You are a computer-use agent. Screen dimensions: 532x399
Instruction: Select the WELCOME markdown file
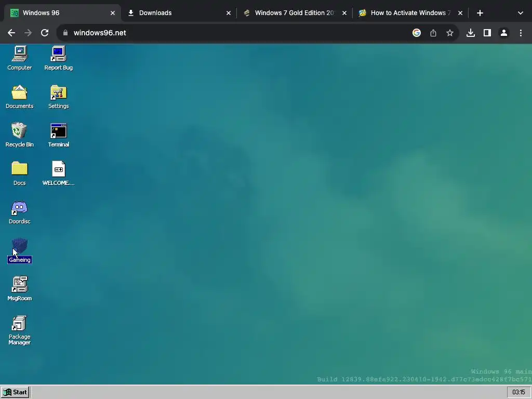tap(58, 174)
